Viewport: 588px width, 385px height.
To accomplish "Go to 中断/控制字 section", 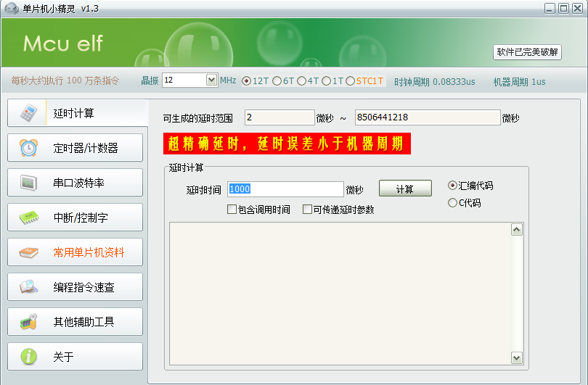I will [x=75, y=218].
